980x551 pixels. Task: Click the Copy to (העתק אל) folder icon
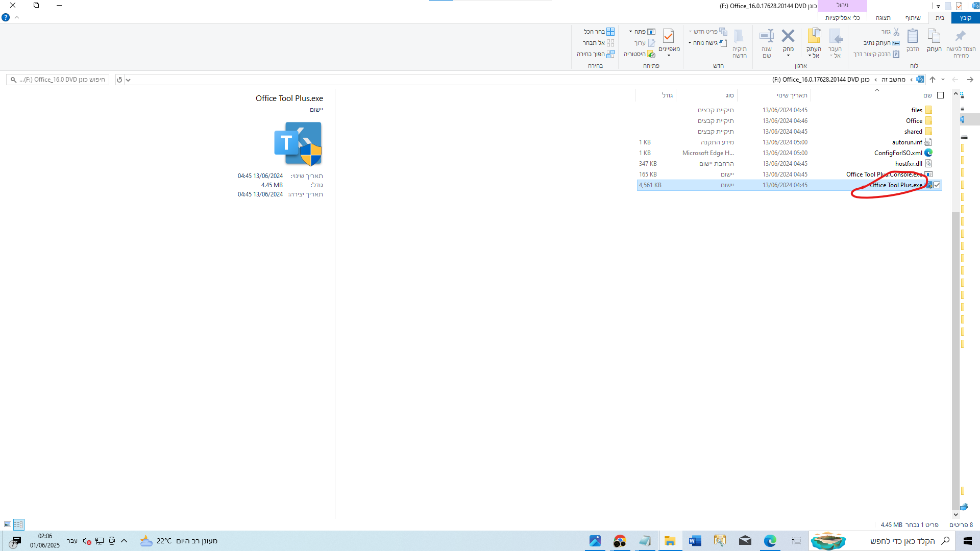814,36
